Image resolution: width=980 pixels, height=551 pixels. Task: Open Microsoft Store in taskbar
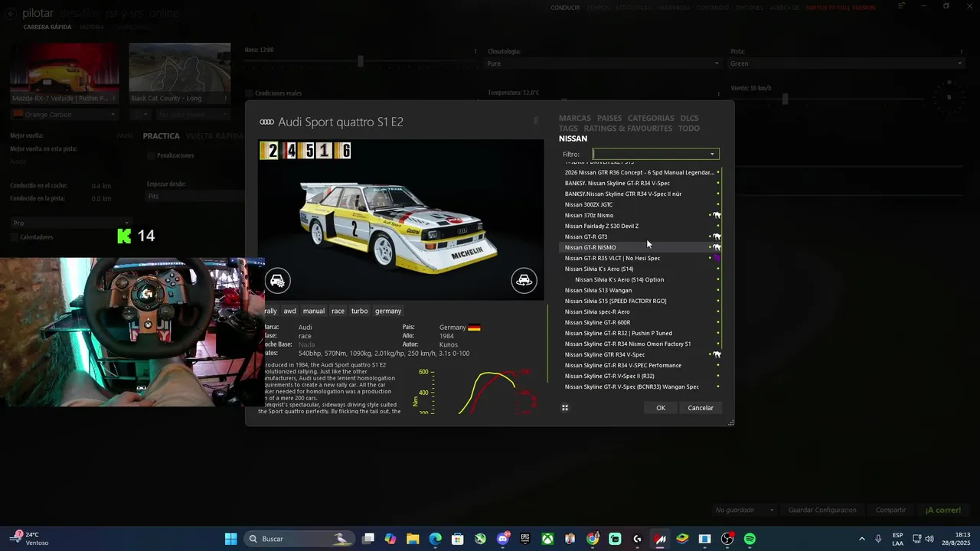pyautogui.click(x=458, y=539)
